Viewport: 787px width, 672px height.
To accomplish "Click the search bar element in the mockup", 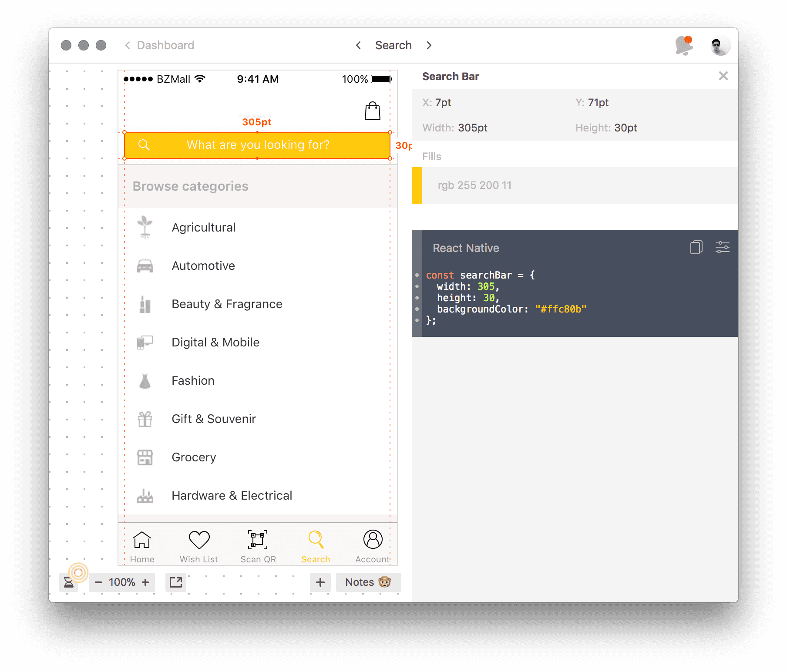I will tap(257, 145).
